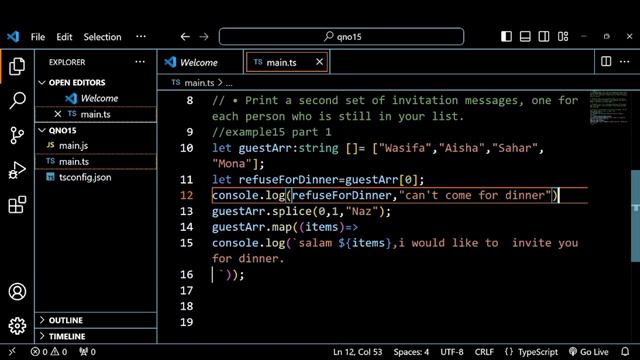This screenshot has width=640, height=360.
Task: Open the Customize Layout icon
Action: [563, 37]
